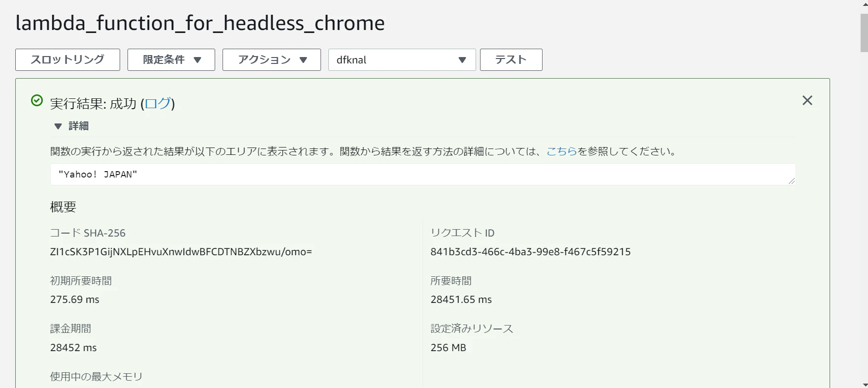Viewport: 868px width, 388px height.
Task: Click the テスト button
Action: pos(511,60)
